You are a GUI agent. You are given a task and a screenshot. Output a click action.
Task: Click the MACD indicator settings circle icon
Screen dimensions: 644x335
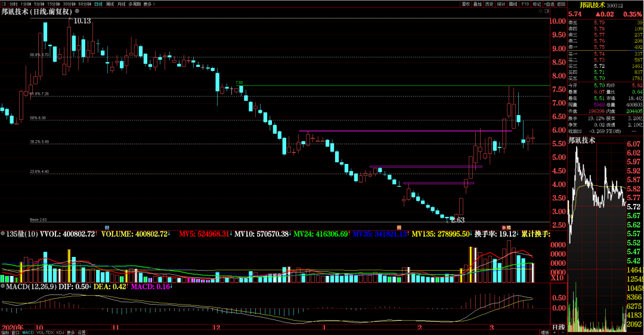click(x=3, y=286)
